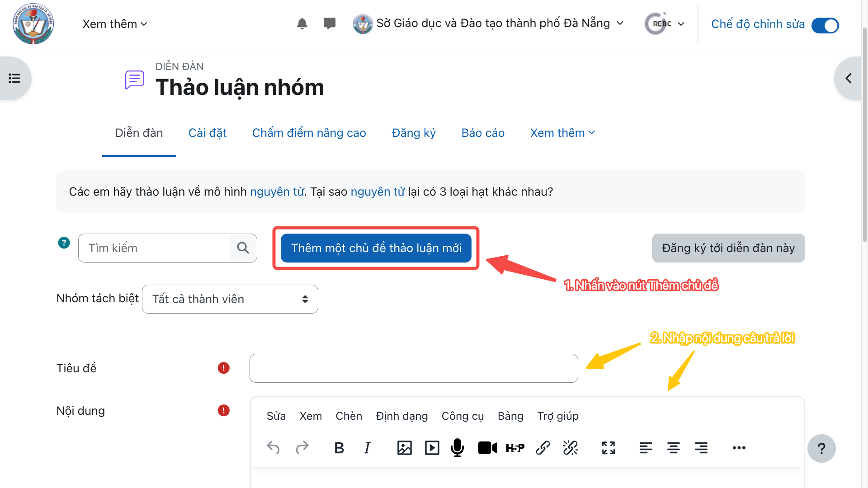Remove link with unlink icon
Image resolution: width=868 pixels, height=488 pixels.
pyautogui.click(x=570, y=448)
